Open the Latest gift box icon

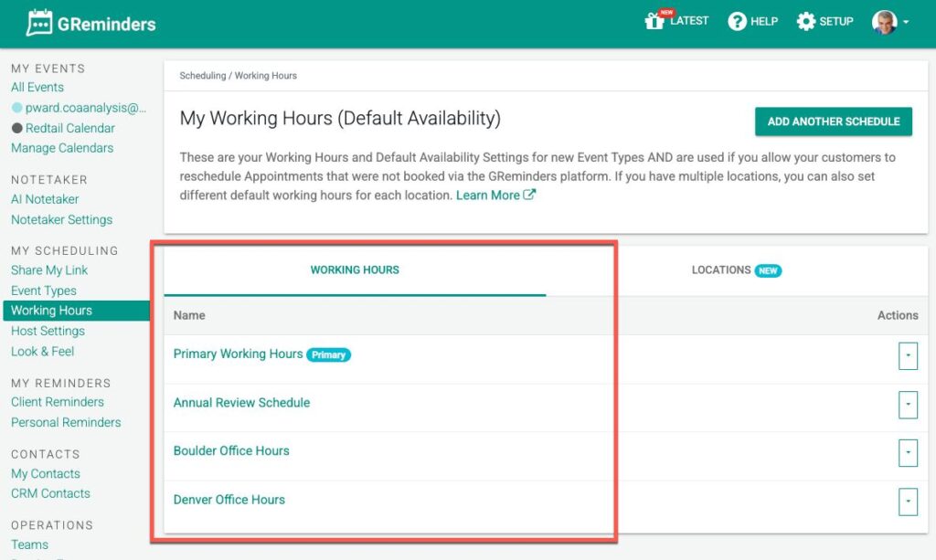pos(654,21)
